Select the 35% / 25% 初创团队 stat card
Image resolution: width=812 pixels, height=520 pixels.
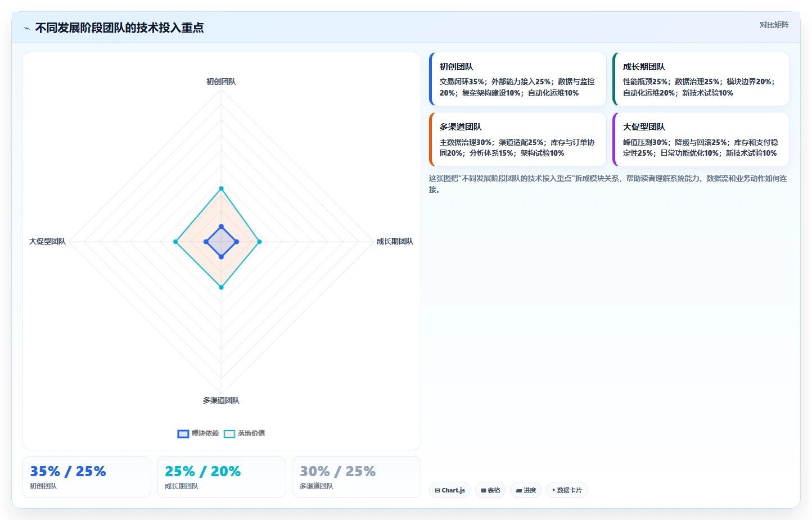pyautogui.click(x=87, y=477)
